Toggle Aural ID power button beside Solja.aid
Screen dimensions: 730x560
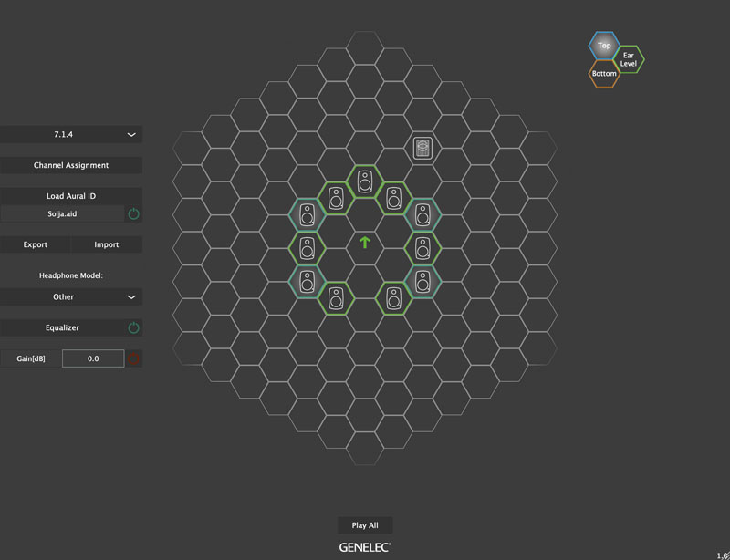tap(133, 213)
